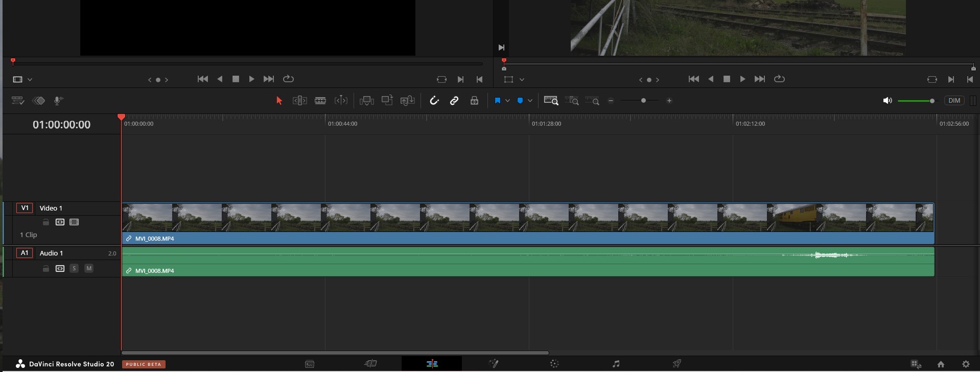Click the Replace Clip toolbar icon

(x=407, y=101)
